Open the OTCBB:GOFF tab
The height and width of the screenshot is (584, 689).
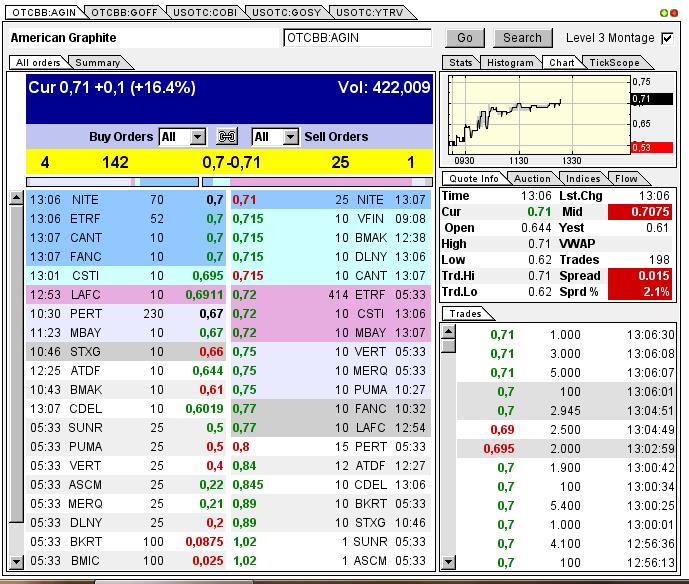(123, 13)
